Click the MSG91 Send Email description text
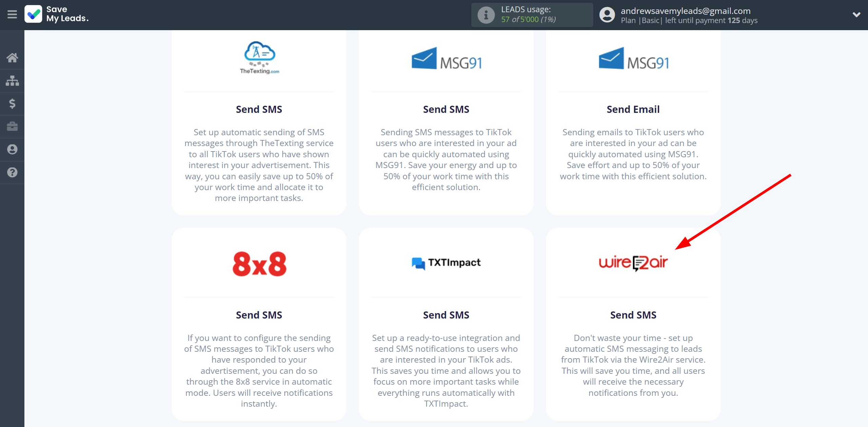 tap(633, 154)
